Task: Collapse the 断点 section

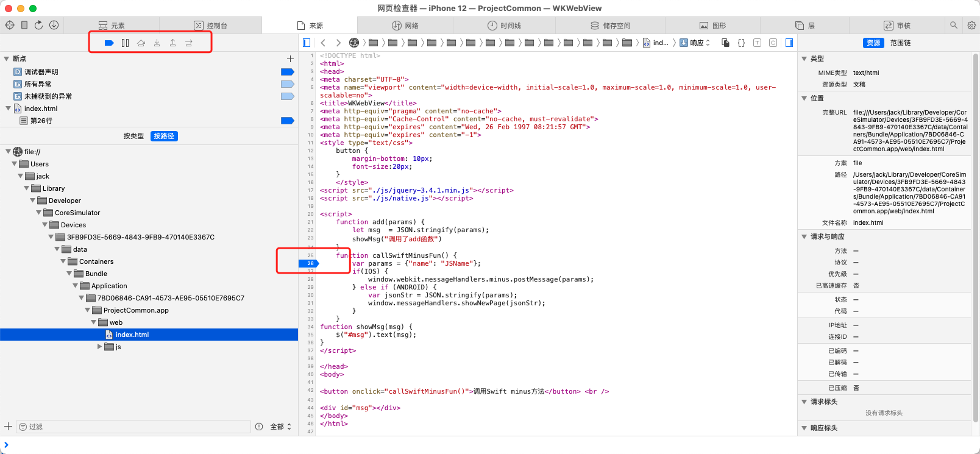Action: tap(7, 59)
